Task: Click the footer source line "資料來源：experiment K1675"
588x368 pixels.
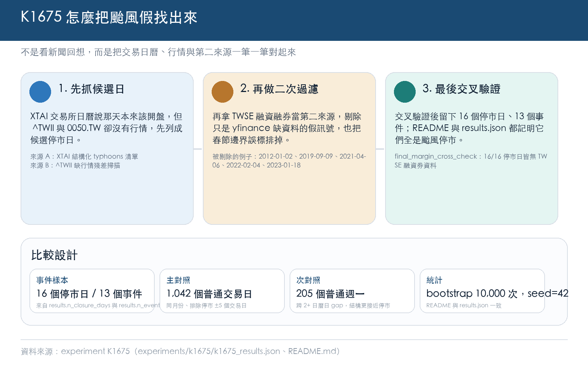Action: tap(180, 351)
